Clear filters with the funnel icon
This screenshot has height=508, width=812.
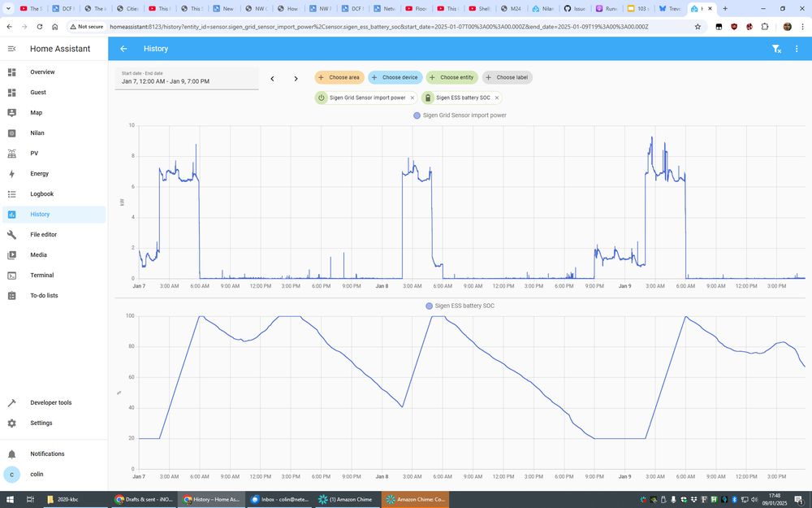tap(775, 49)
